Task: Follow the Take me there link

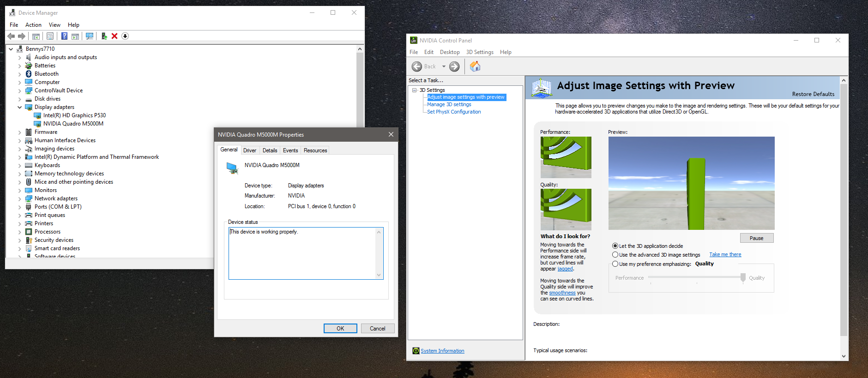Action: point(725,255)
